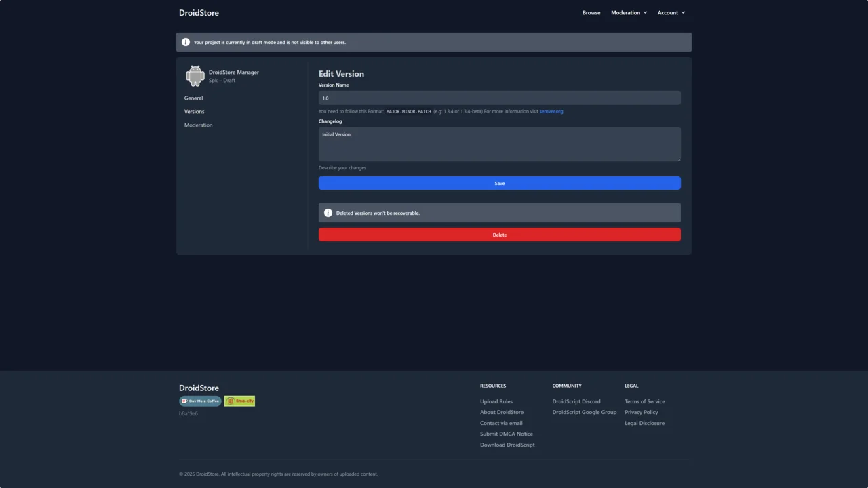Click info icon beside deleted versions warning
This screenshot has width=868, height=488.
(328, 213)
